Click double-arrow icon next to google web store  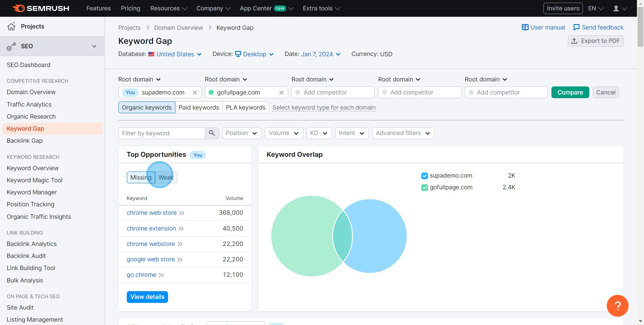(180, 260)
